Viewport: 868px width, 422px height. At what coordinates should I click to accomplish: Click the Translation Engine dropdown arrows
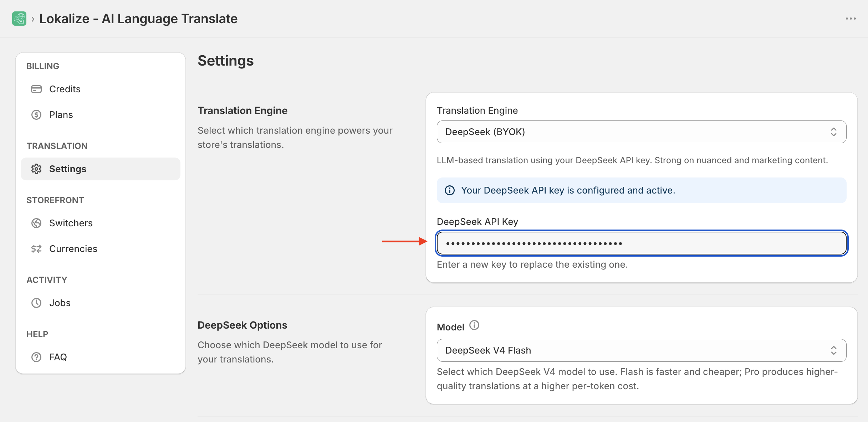point(834,132)
